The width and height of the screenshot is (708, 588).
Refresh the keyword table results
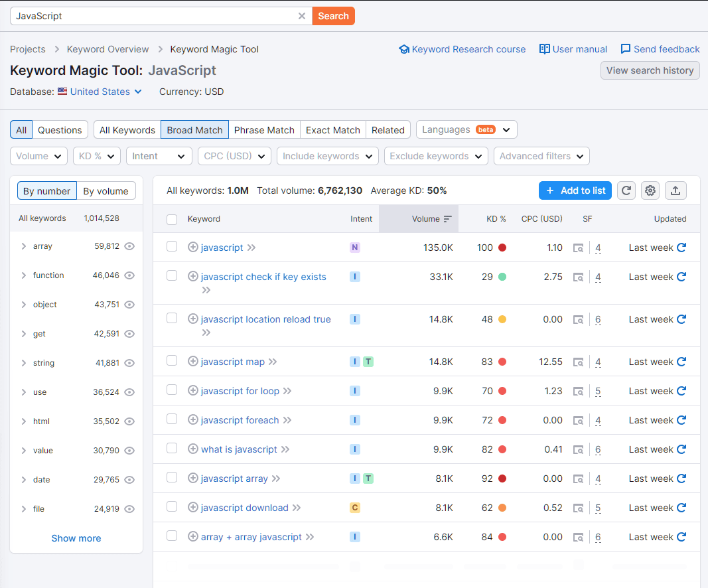626,190
